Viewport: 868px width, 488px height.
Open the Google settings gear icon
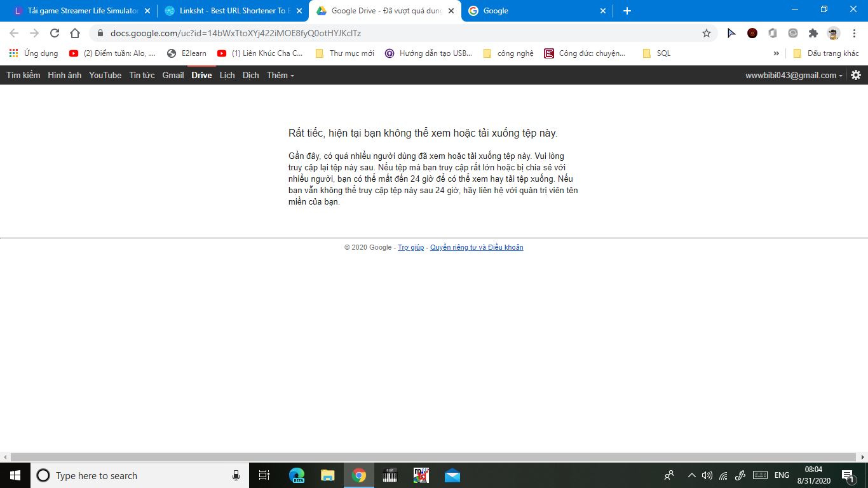[x=856, y=75]
